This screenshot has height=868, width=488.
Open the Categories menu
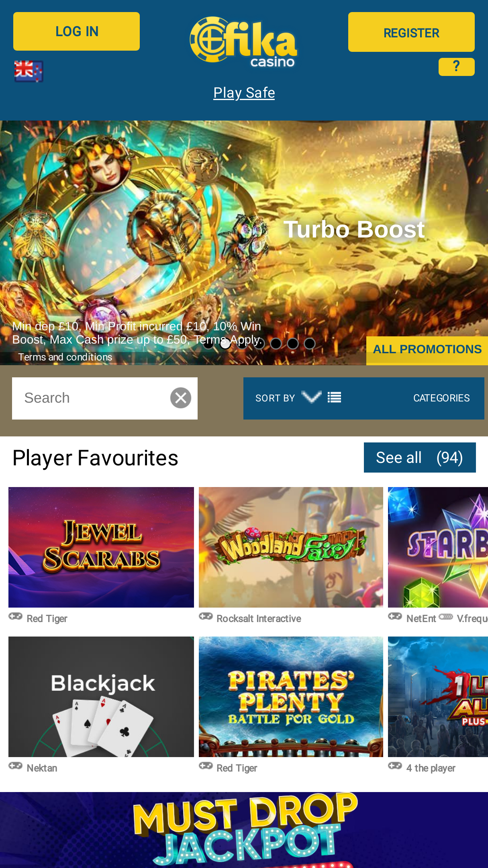tap(441, 398)
